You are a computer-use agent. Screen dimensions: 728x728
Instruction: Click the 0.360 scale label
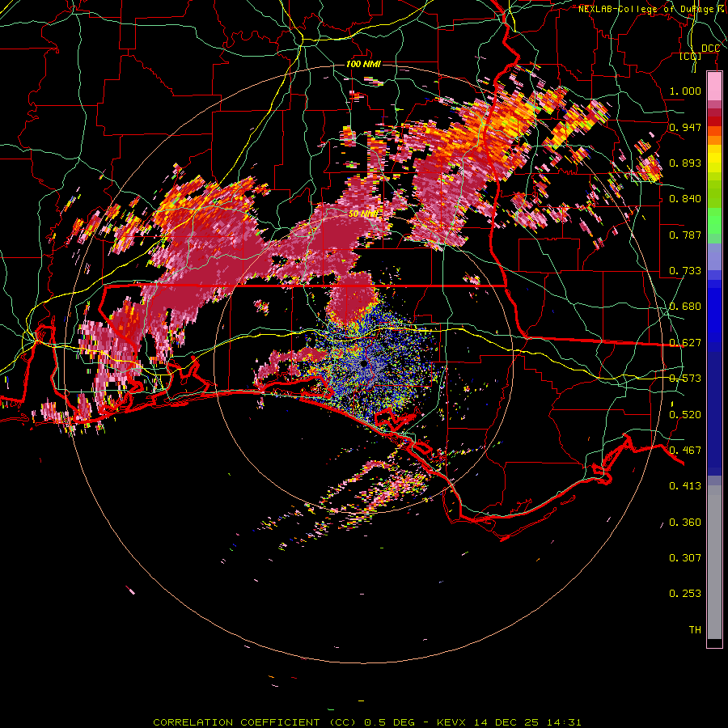pyautogui.click(x=685, y=523)
